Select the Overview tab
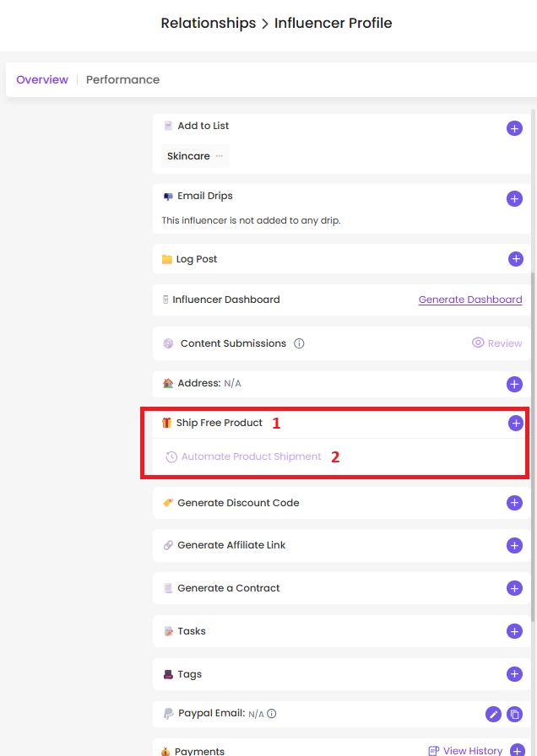The image size is (537, 756). click(x=42, y=79)
